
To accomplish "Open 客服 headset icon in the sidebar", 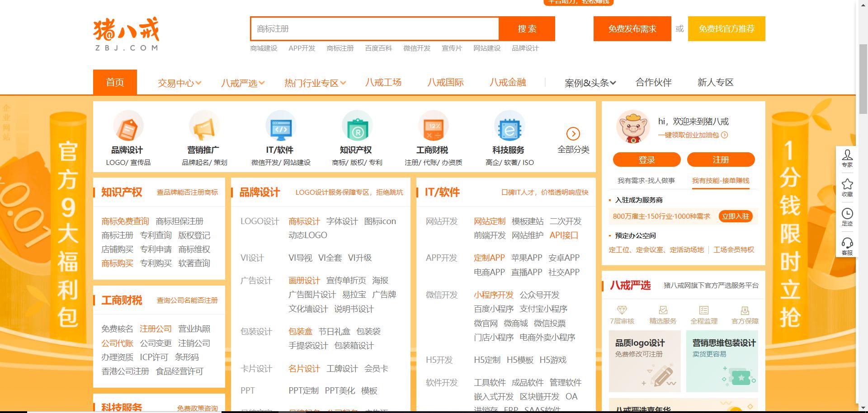I will 848,243.
